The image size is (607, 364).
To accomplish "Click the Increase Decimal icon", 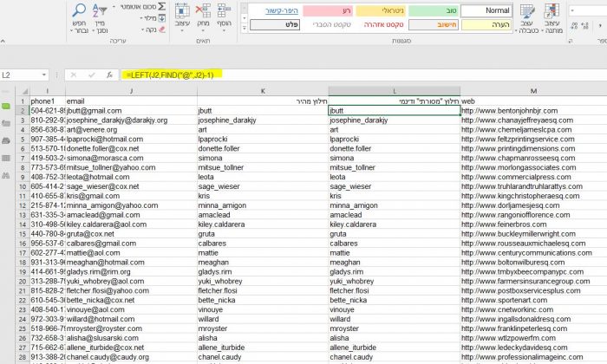I will pos(585,26).
